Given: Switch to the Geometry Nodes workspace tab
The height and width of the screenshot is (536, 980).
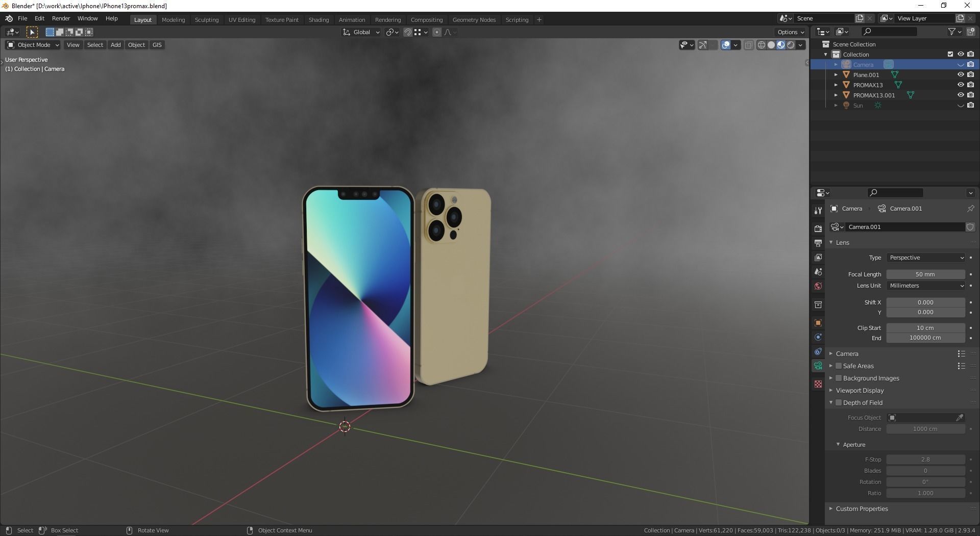Looking at the screenshot, I should pyautogui.click(x=474, y=20).
